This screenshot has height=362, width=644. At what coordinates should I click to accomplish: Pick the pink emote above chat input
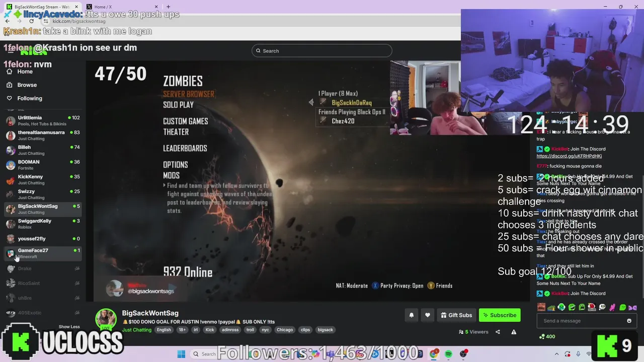pos(612,307)
